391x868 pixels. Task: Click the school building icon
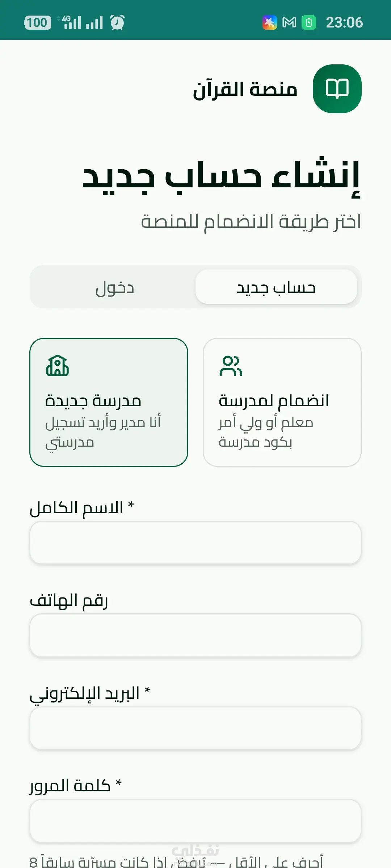57,366
